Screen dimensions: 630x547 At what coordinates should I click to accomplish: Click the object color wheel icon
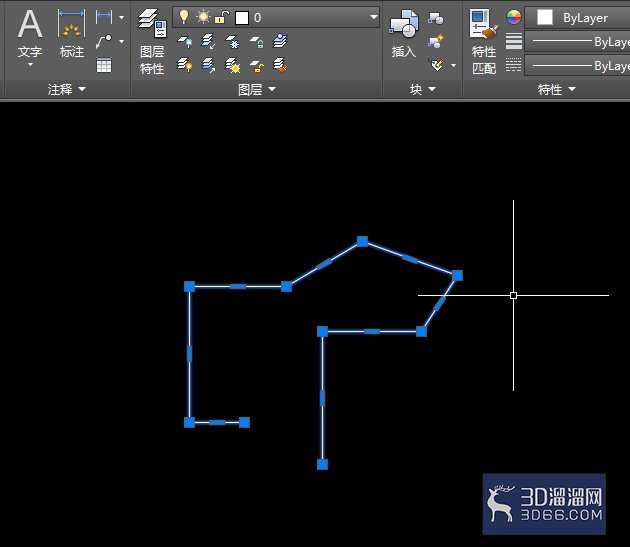click(514, 17)
